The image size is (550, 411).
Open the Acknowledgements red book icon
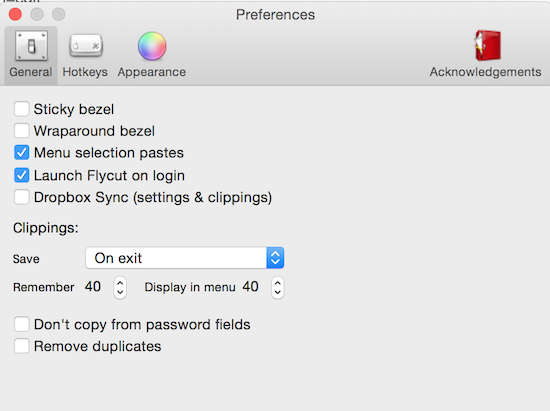[487, 46]
